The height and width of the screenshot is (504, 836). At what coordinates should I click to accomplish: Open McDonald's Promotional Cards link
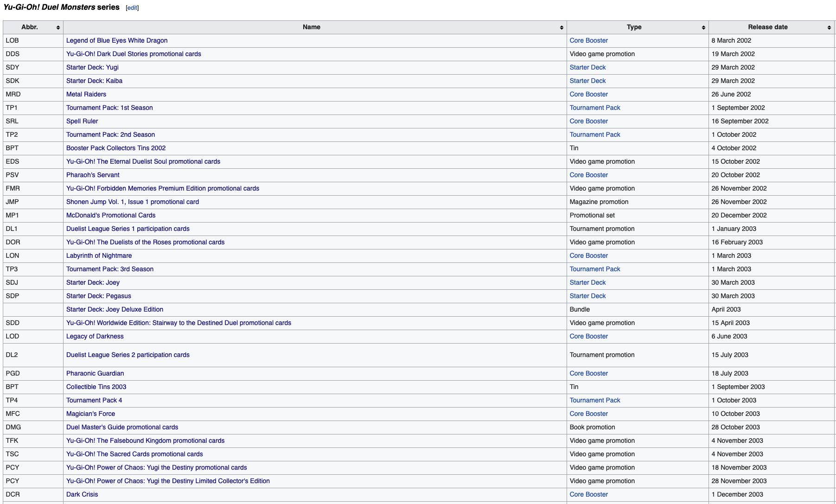pyautogui.click(x=111, y=216)
